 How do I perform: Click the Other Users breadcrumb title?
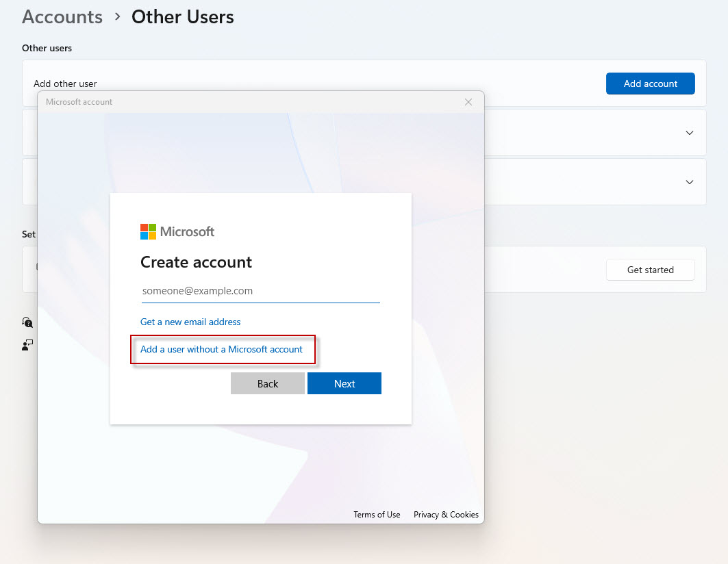point(182,16)
